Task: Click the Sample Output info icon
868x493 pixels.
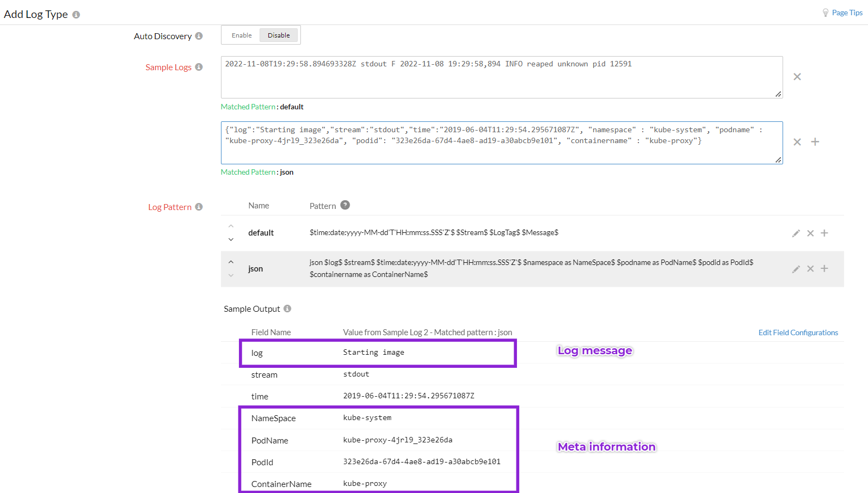Action: (287, 309)
